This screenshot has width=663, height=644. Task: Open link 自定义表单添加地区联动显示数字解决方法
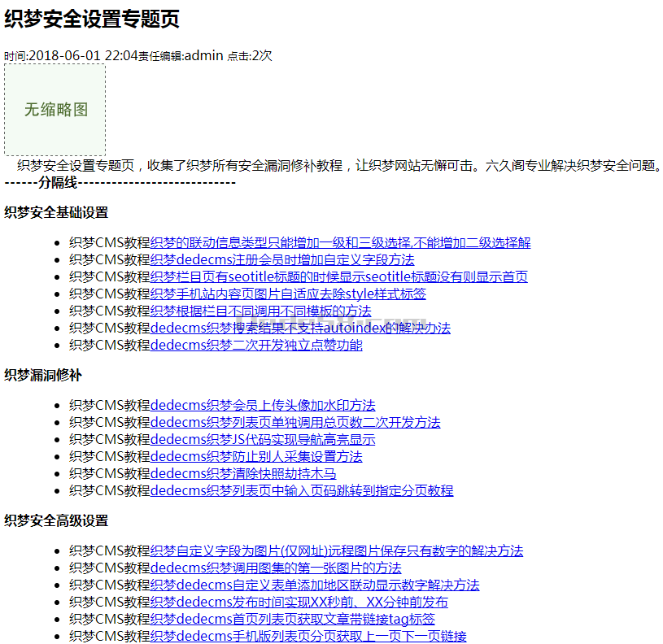tap(315, 585)
